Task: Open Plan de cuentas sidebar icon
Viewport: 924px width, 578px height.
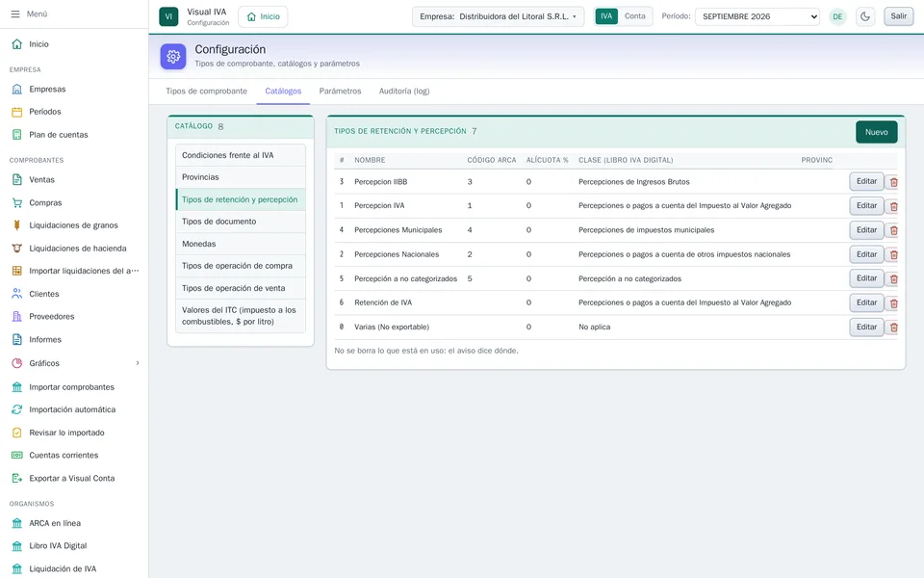Action: click(x=17, y=135)
